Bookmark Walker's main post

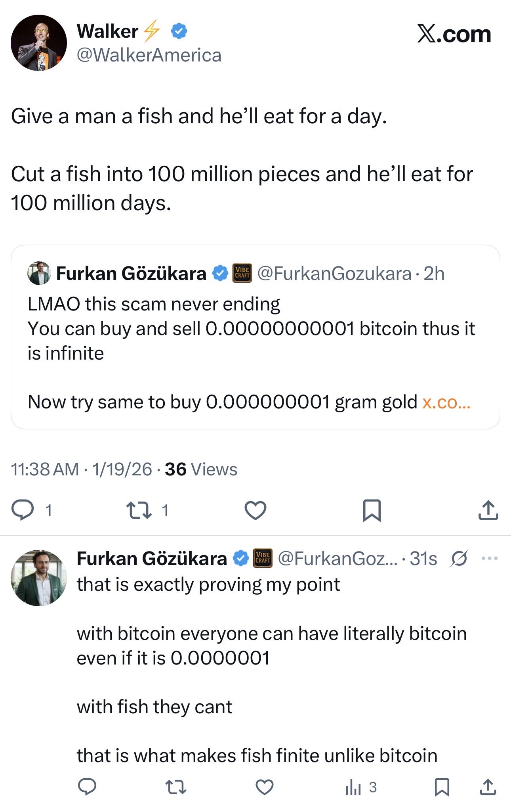pyautogui.click(x=372, y=510)
